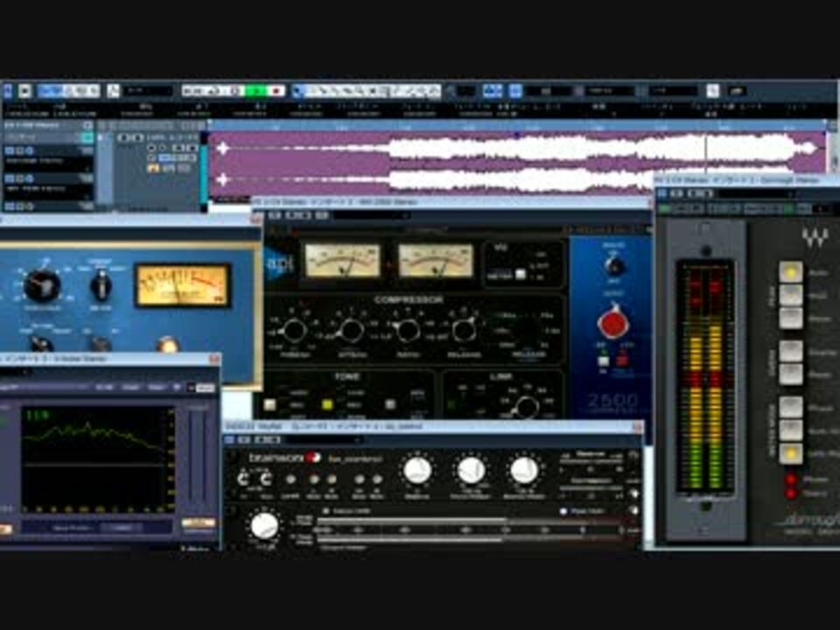Enable the Peak Hold option in bx_control
Image resolution: width=840 pixels, height=630 pixels.
pos(563,512)
